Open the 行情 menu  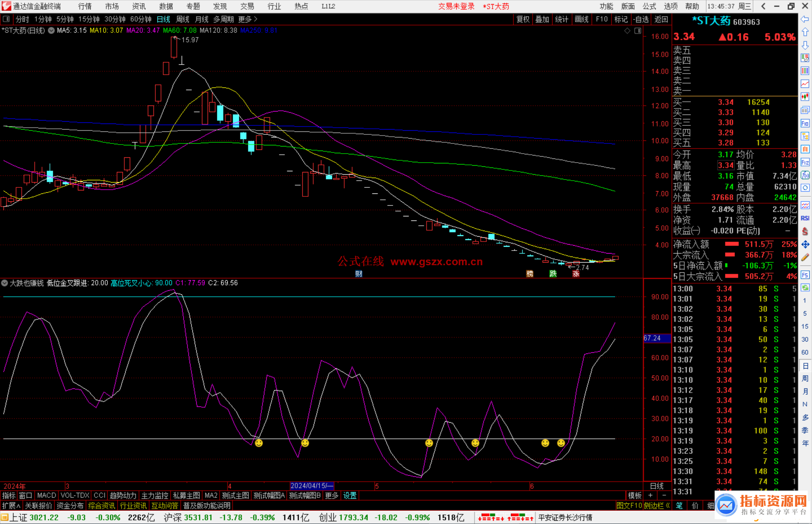click(x=85, y=6)
